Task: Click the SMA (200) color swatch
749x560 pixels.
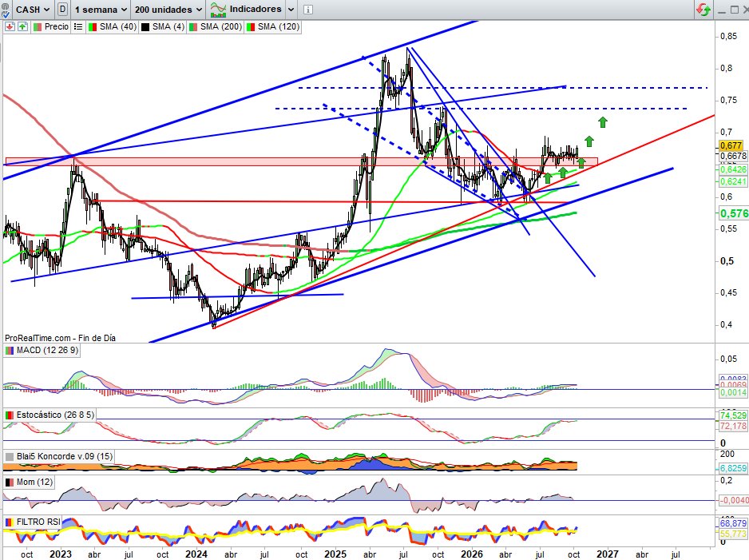Action: [x=193, y=27]
